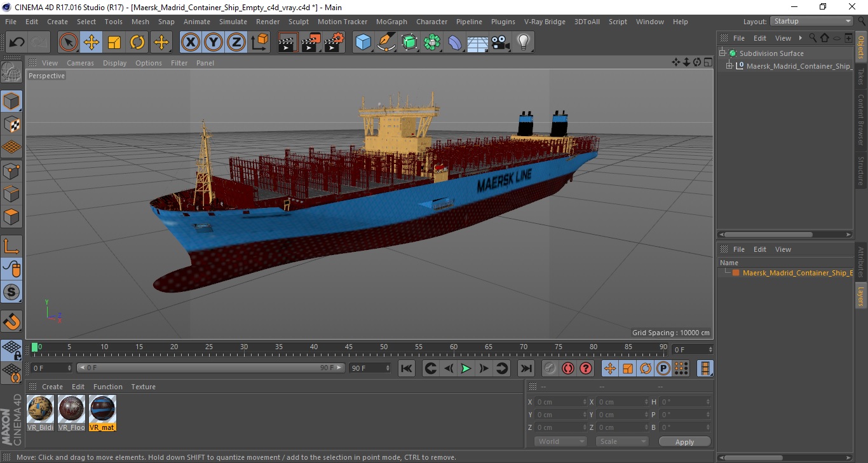Open the Sculpt menu
Viewport: 868px width, 463px height.
tap(299, 22)
